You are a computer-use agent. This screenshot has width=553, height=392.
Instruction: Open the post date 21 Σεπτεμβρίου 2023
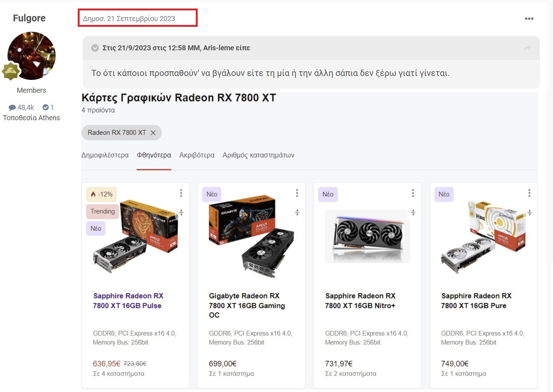point(129,19)
